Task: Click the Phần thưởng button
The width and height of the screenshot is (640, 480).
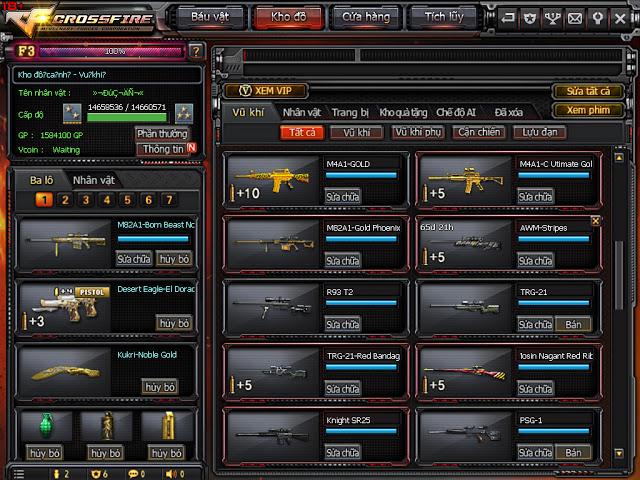Action: (162, 133)
